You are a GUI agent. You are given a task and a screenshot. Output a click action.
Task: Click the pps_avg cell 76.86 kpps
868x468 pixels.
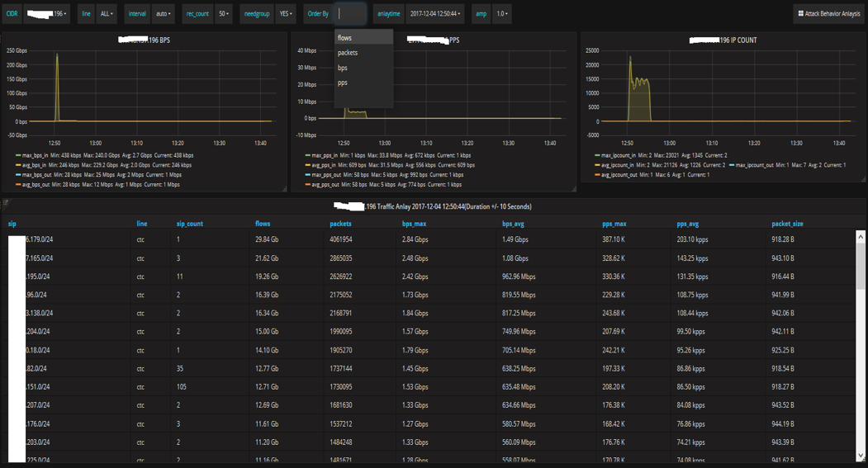pyautogui.click(x=692, y=423)
